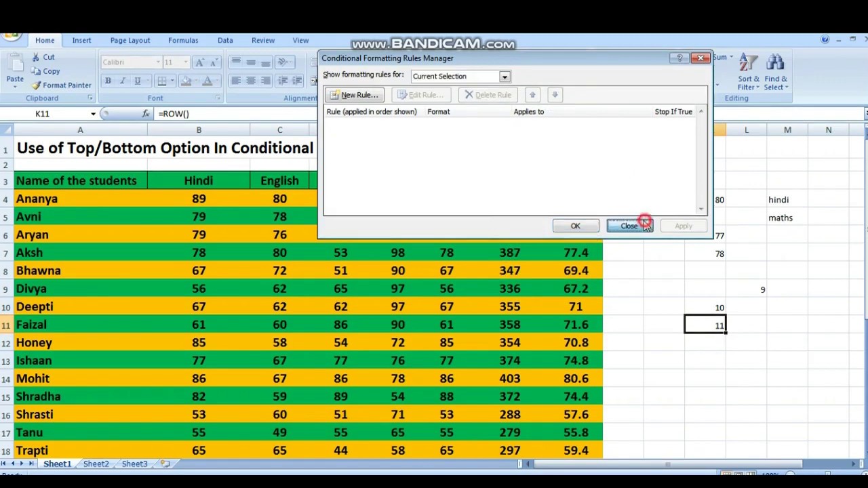Click the Name Box showing K11

point(44,114)
